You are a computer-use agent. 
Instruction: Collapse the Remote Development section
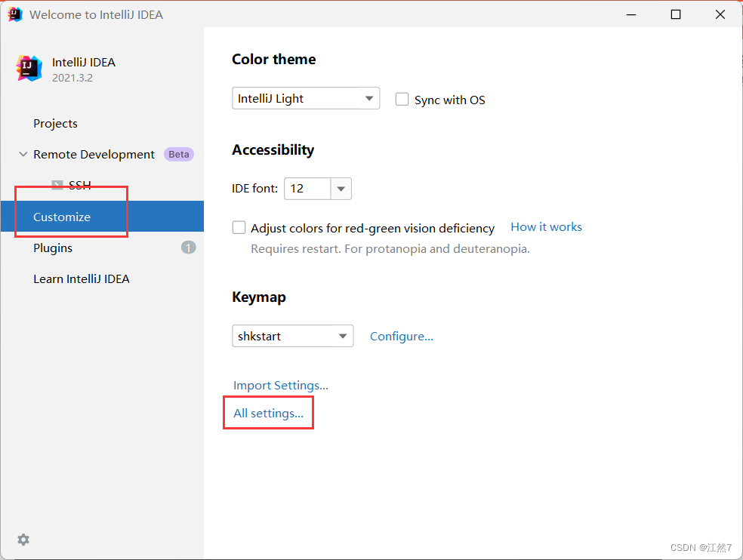pyautogui.click(x=23, y=154)
